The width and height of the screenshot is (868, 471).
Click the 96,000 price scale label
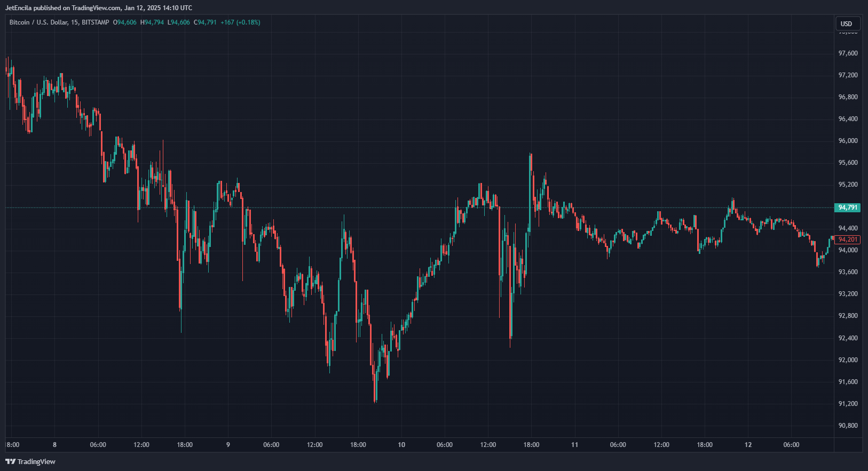tap(848, 141)
